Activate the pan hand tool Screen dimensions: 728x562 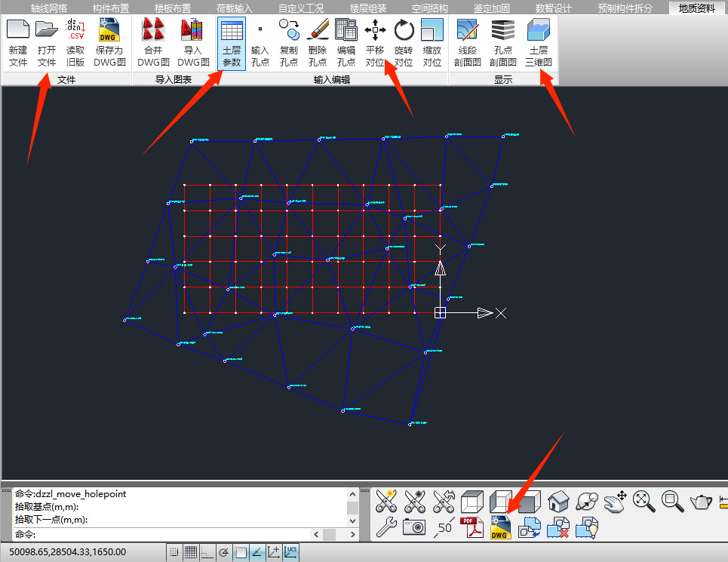(616, 501)
